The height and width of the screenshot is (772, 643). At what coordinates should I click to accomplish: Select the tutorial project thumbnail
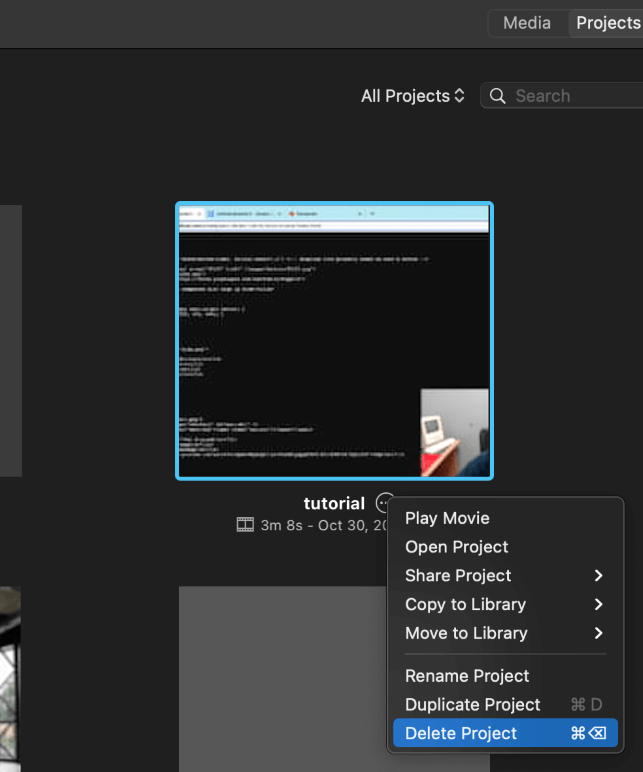[334, 341]
